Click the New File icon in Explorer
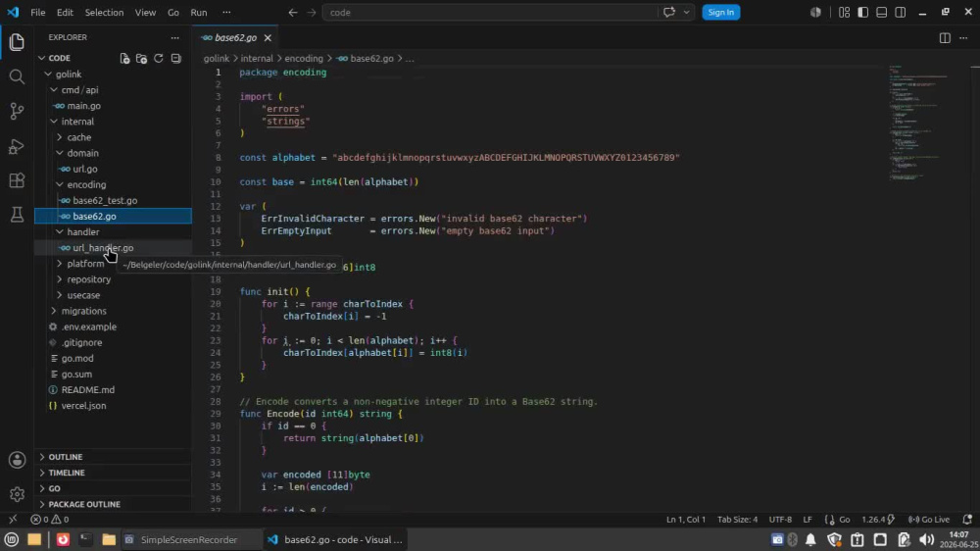 tap(124, 58)
